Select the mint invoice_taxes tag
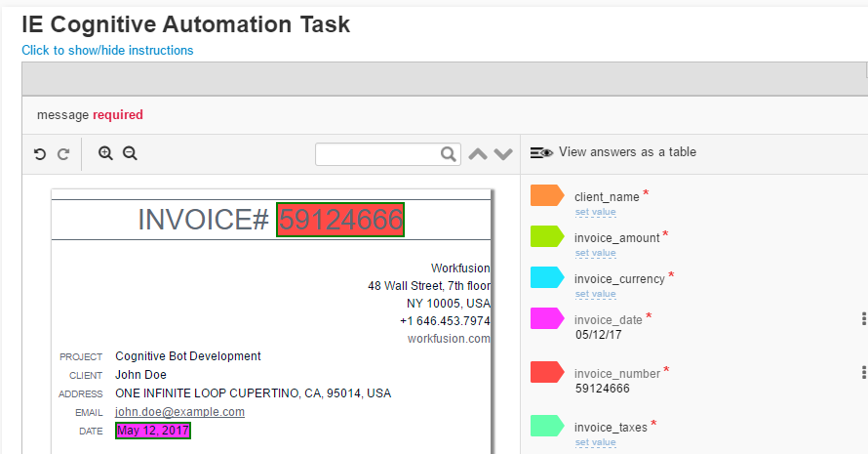This screenshot has width=868, height=454. tap(547, 426)
